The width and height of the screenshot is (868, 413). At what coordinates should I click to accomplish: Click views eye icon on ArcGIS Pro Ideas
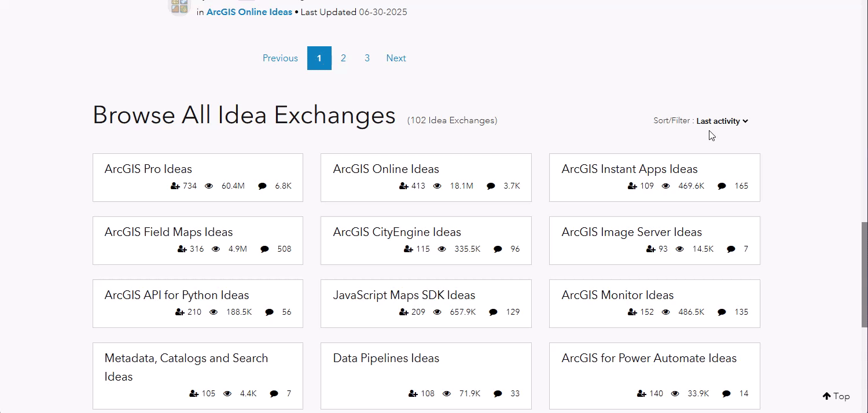[x=209, y=186]
